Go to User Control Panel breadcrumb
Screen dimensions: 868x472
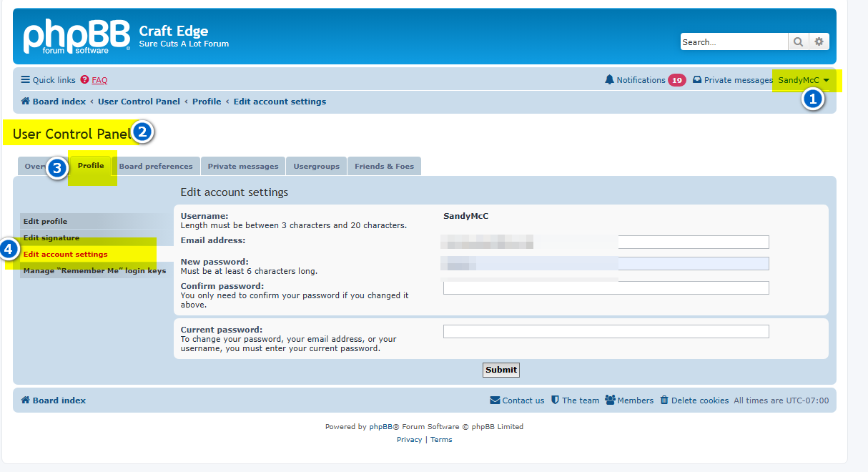click(139, 102)
